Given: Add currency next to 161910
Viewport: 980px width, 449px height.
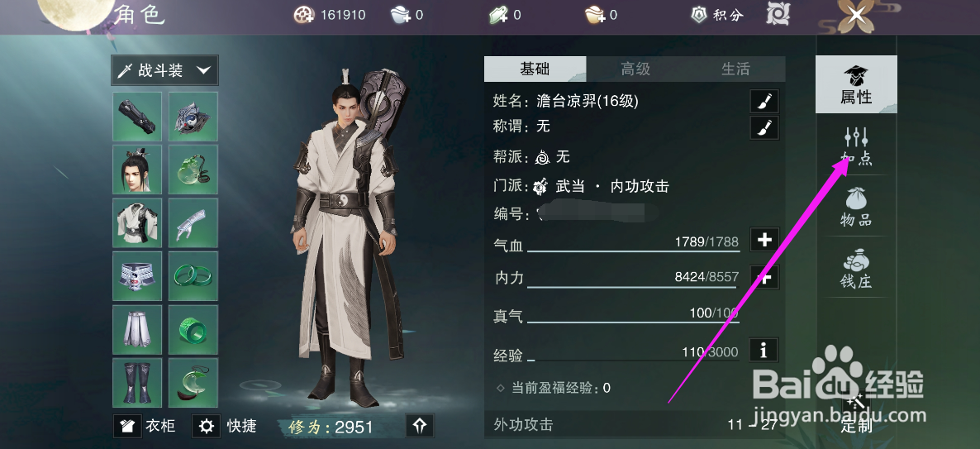Looking at the screenshot, I should [x=303, y=14].
